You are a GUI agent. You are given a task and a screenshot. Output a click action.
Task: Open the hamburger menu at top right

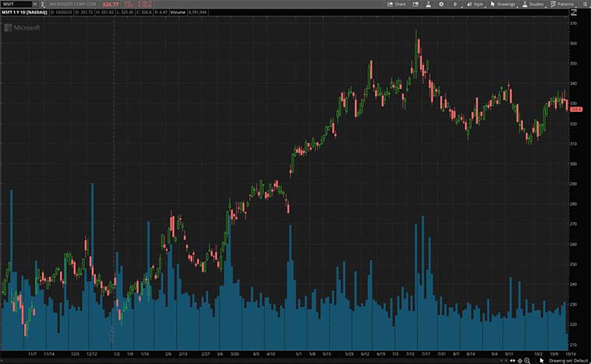coord(585,4)
